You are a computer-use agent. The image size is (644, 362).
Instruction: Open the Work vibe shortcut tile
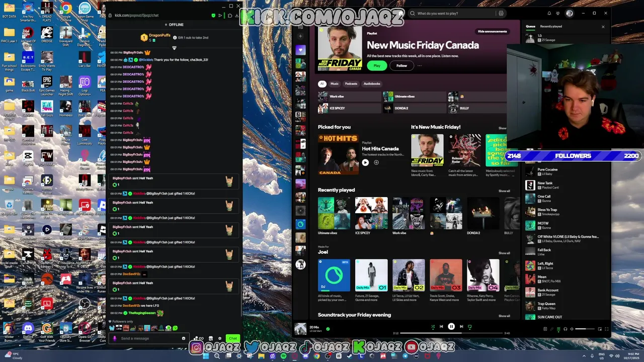349,96
